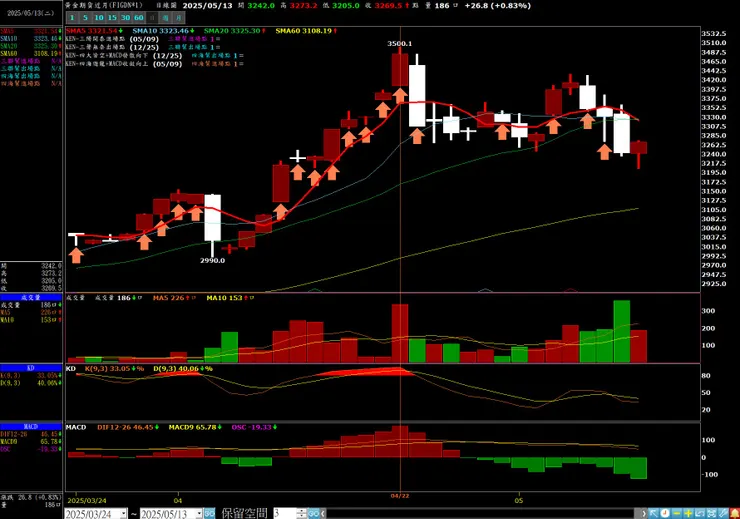This screenshot has width=740, height=519.
Task: Switch to 5-minute timeframe
Action: (85, 17)
